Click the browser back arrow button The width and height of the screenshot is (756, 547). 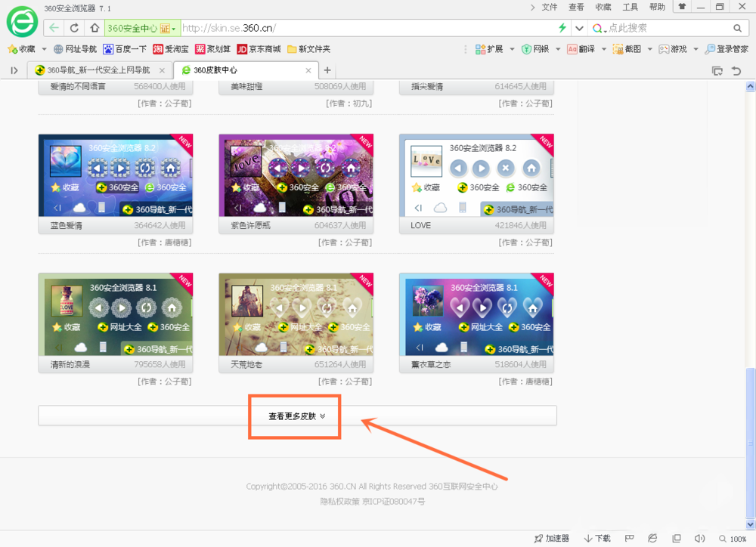coord(54,28)
